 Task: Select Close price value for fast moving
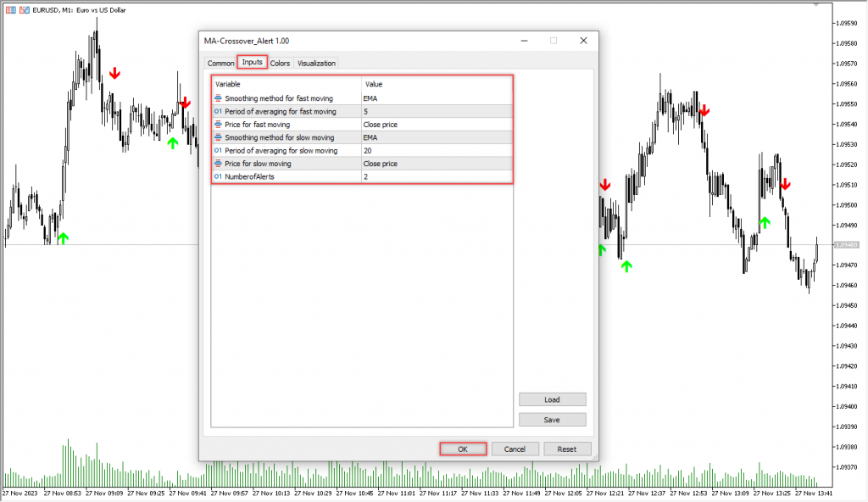437,124
